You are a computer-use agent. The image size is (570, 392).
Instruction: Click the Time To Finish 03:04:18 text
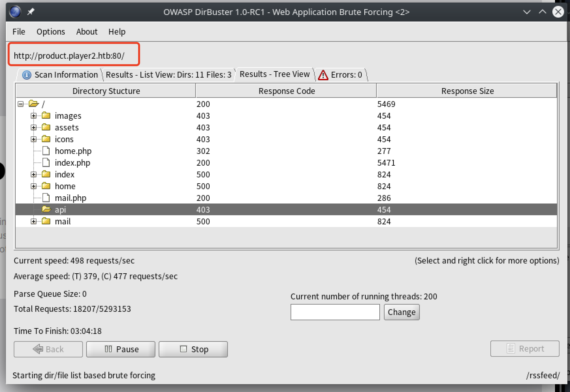(57, 331)
